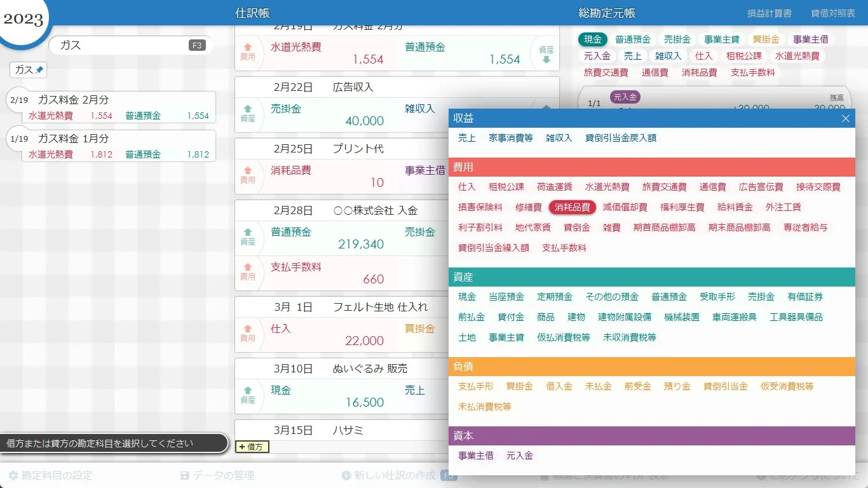Choose 接待交際費 under 費用
Image resolution: width=868 pixels, height=488 pixels.
pyautogui.click(x=818, y=187)
